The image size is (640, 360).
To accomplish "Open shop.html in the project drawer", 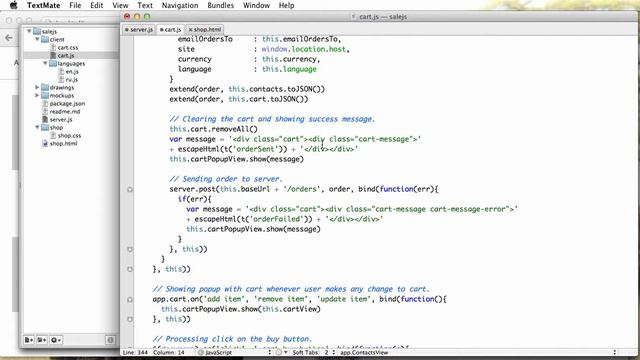I will point(63,144).
